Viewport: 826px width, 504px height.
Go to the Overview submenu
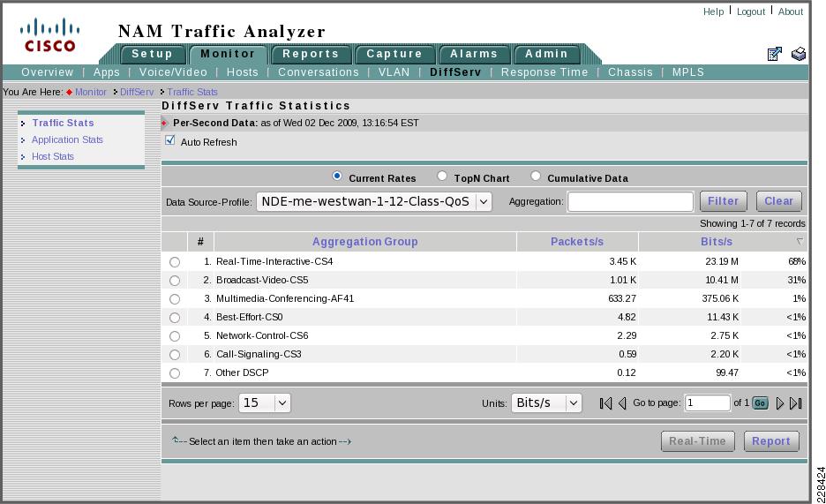coord(48,72)
